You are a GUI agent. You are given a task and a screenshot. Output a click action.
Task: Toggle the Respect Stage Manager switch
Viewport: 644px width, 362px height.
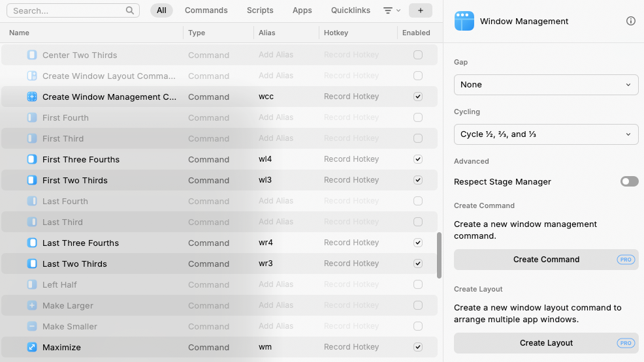[x=629, y=181]
